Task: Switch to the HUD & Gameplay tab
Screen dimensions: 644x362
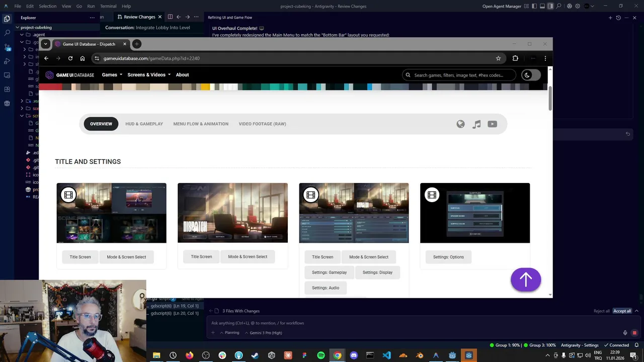Action: (x=144, y=124)
